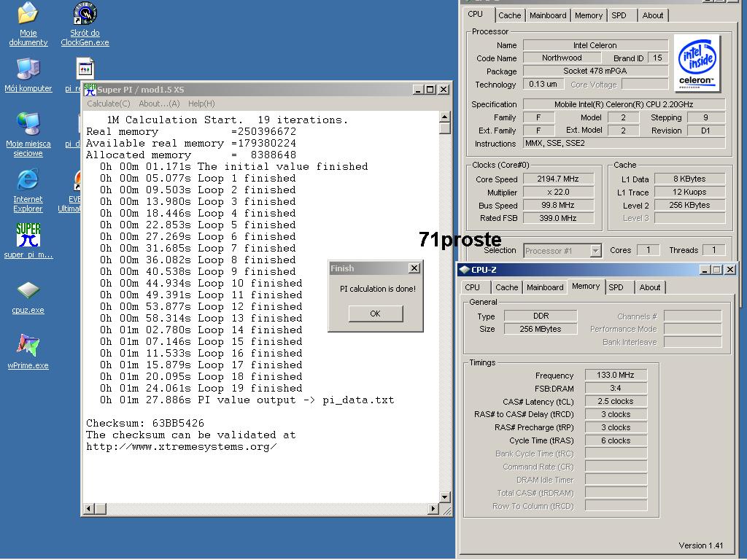The width and height of the screenshot is (747, 560).
Task: Launch wPrime.exe desktop icon
Action: pos(28,346)
